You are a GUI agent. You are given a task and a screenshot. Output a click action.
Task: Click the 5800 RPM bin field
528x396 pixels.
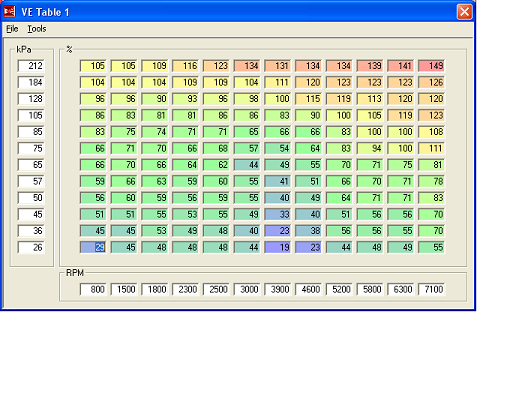[x=370, y=289]
